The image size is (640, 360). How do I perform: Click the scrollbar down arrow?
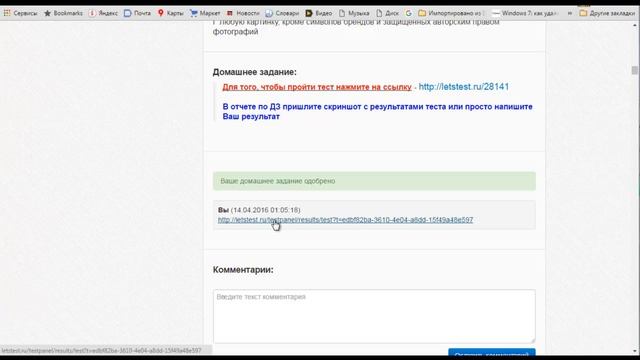(635, 351)
